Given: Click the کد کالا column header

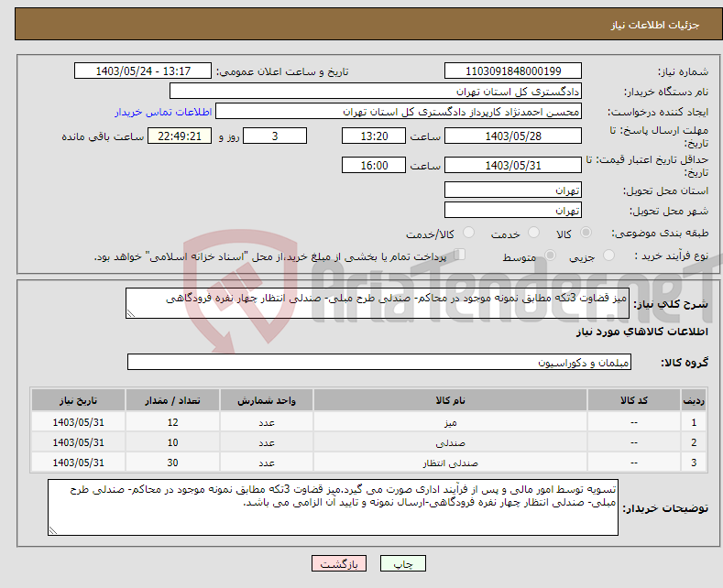Looking at the screenshot, I should pyautogui.click(x=634, y=400).
